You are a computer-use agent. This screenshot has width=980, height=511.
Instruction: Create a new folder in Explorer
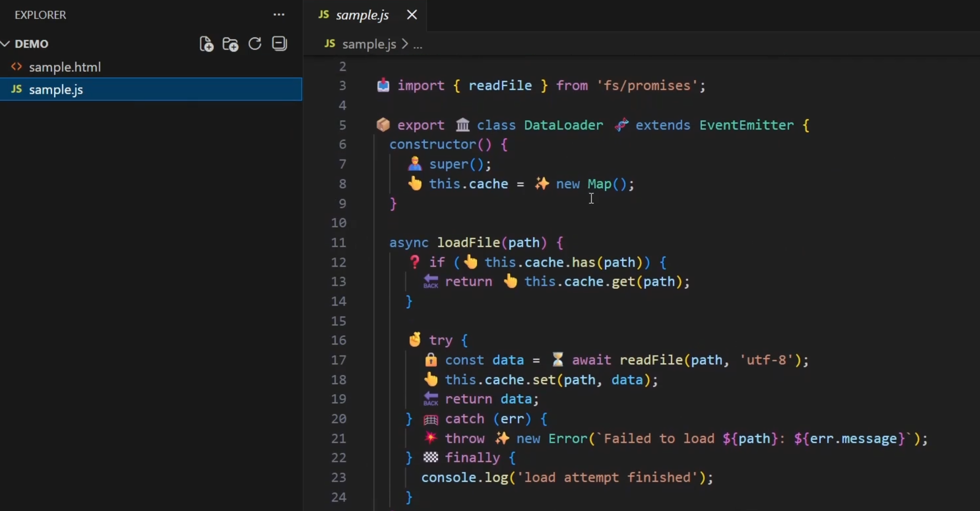click(230, 43)
